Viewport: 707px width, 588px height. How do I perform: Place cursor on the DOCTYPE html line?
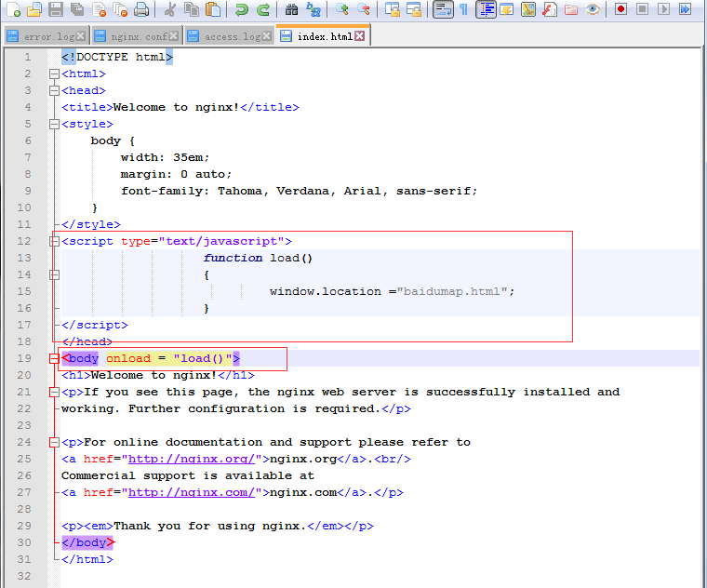[117, 58]
